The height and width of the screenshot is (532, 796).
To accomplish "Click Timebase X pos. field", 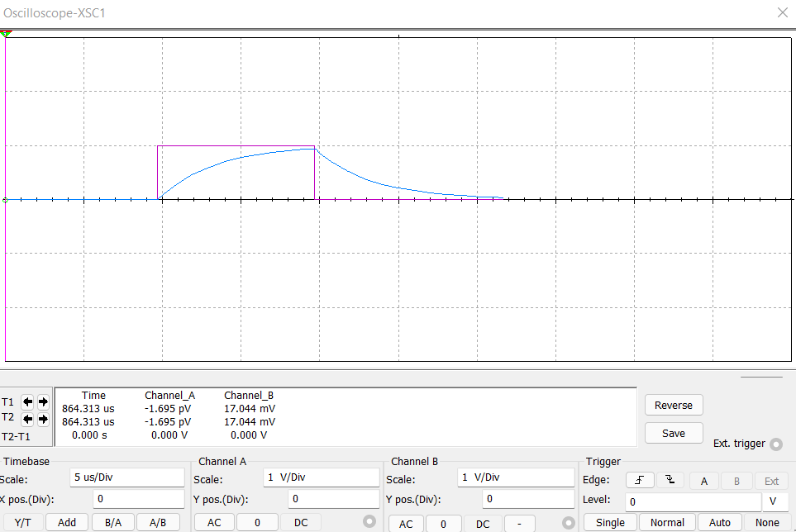I will click(x=139, y=499).
